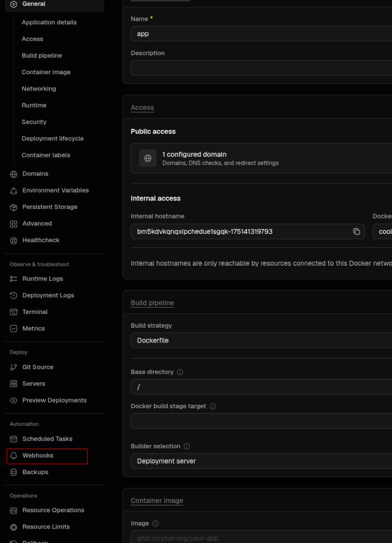Go to the Security subsection
The image size is (392, 543).
tap(34, 122)
